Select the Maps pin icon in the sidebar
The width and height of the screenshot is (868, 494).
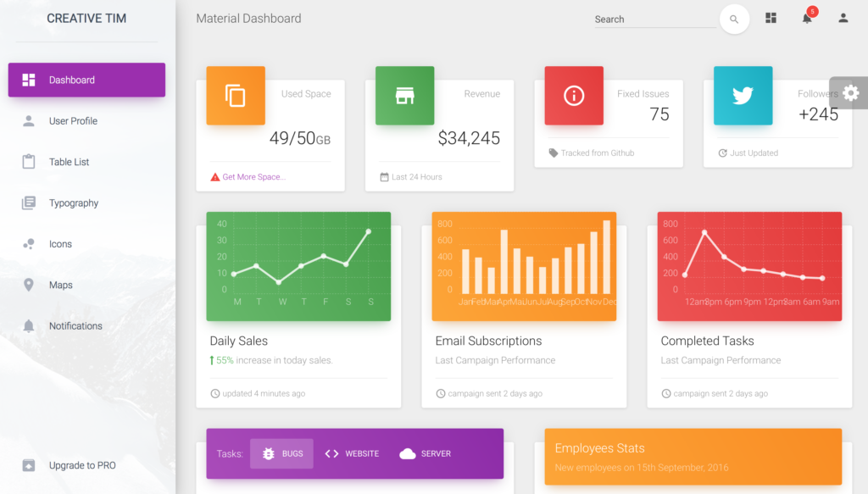26,285
